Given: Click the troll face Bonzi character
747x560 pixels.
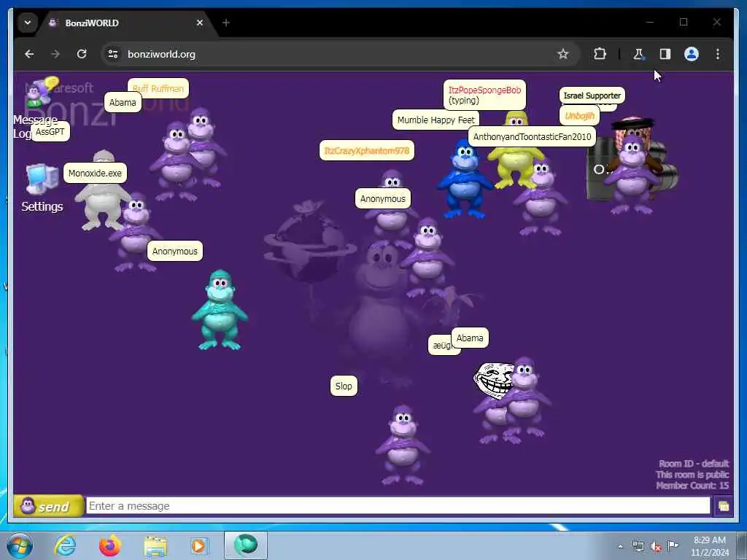Looking at the screenshot, I should pos(494,379).
